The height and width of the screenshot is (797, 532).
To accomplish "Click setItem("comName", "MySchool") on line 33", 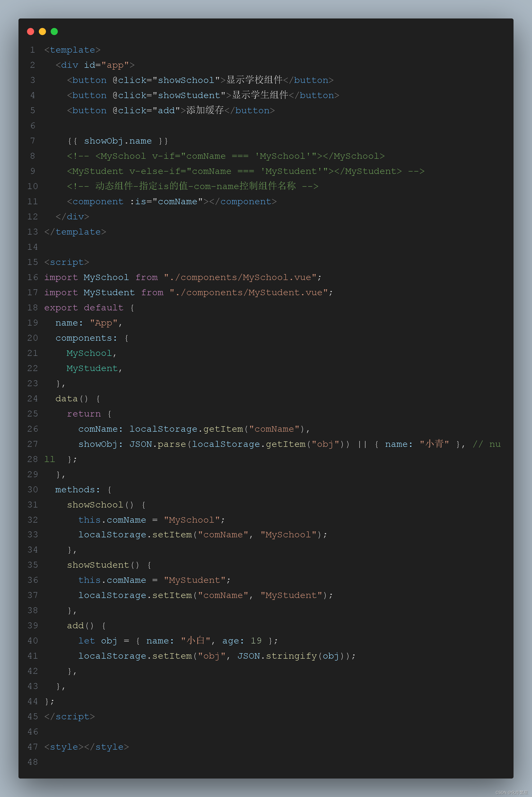I will (x=237, y=535).
